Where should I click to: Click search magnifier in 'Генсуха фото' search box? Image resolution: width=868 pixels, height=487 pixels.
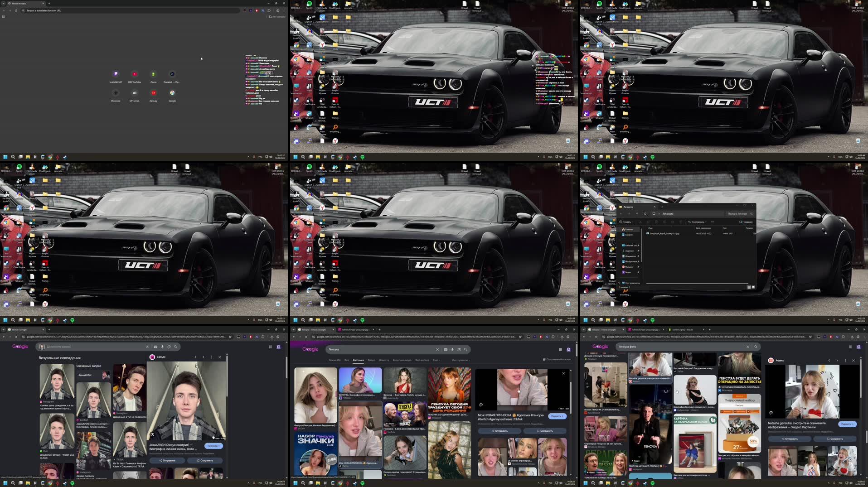(756, 347)
